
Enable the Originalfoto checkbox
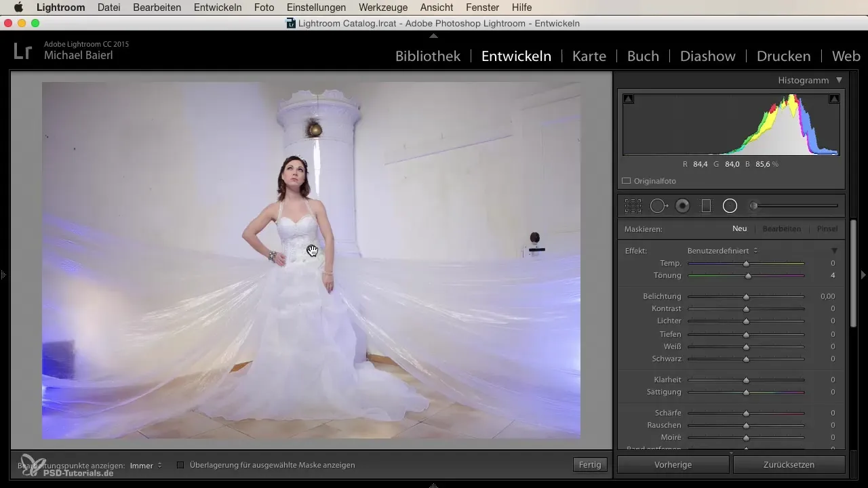627,181
